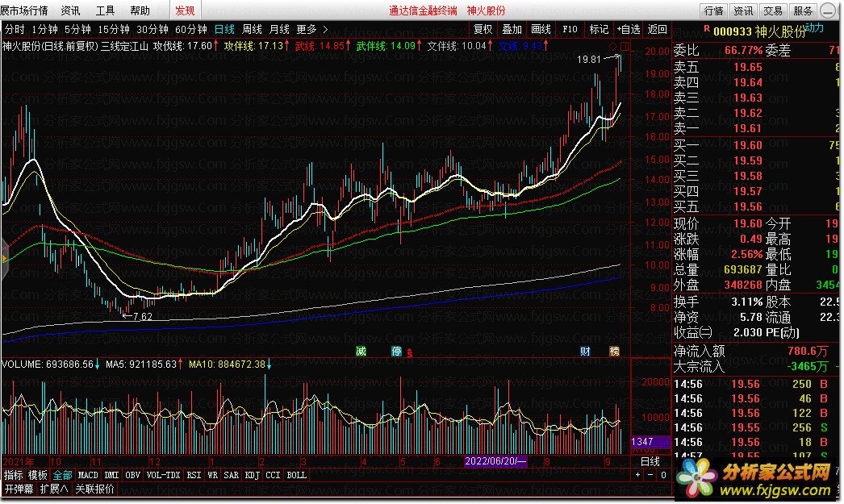The height and width of the screenshot is (504, 844).
Task: Click the 开弹幕 button
Action: (x=19, y=489)
